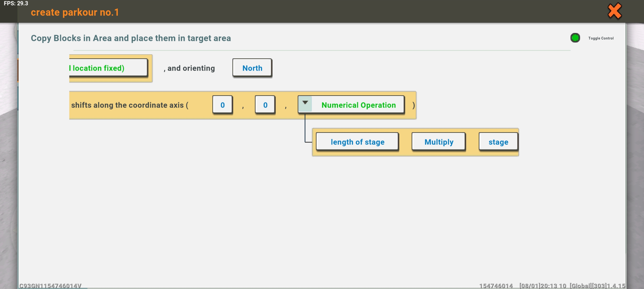
Task: Edit the first coordinate shift value 0
Action: coord(223,105)
